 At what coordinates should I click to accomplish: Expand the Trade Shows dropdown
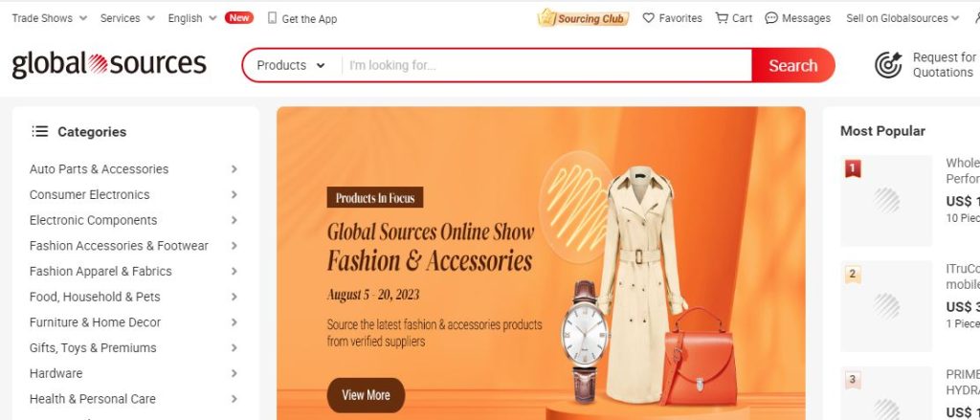click(x=50, y=18)
